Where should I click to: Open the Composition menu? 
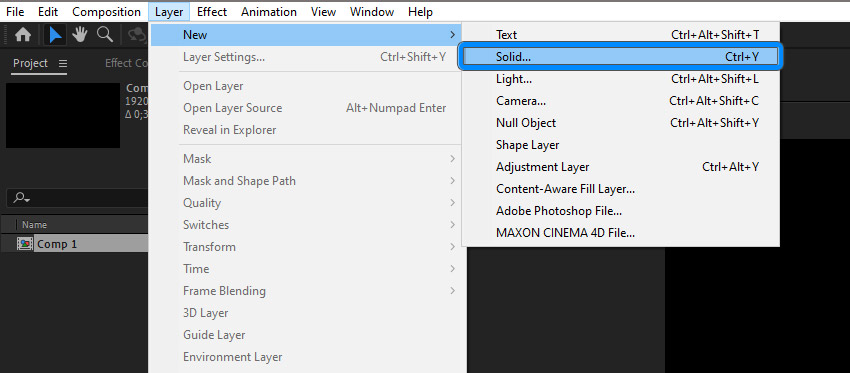106,11
